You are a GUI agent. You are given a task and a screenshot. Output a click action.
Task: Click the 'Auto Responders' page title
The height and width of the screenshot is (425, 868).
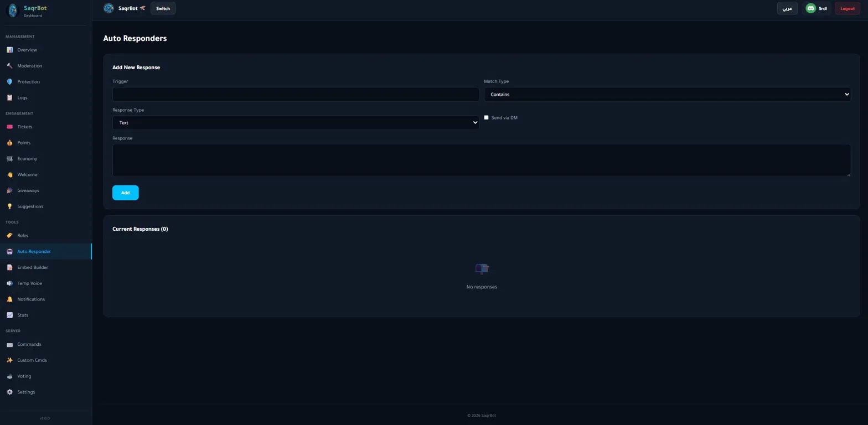135,38
